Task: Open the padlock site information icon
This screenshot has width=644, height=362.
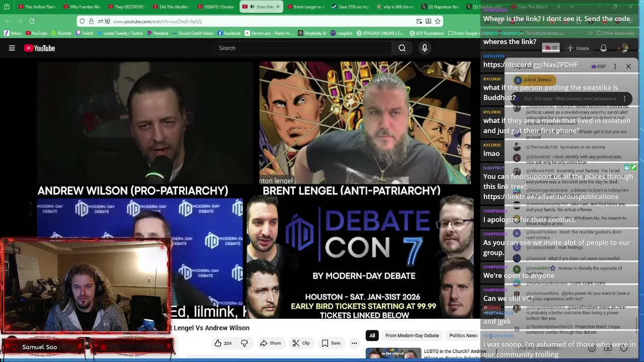Action: pyautogui.click(x=91, y=21)
